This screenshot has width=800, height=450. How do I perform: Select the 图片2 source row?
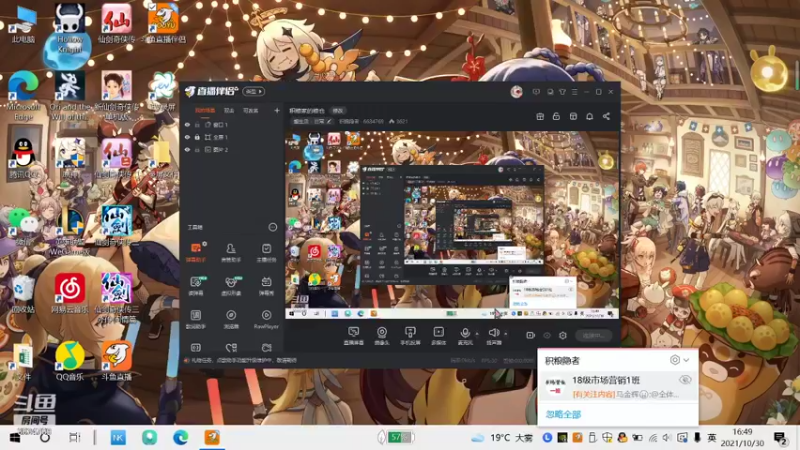(232, 150)
